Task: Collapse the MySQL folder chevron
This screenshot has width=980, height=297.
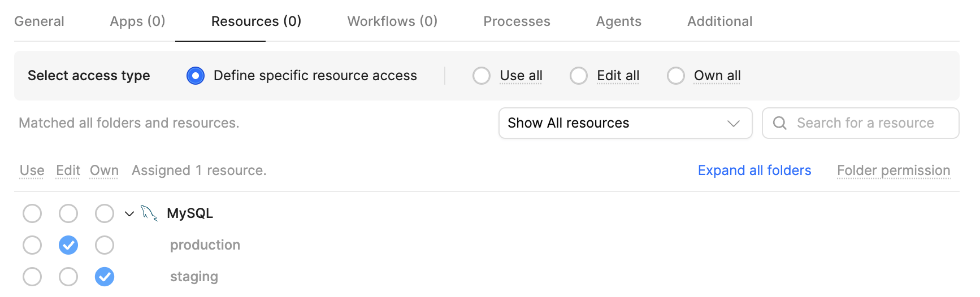Action: click(x=129, y=213)
